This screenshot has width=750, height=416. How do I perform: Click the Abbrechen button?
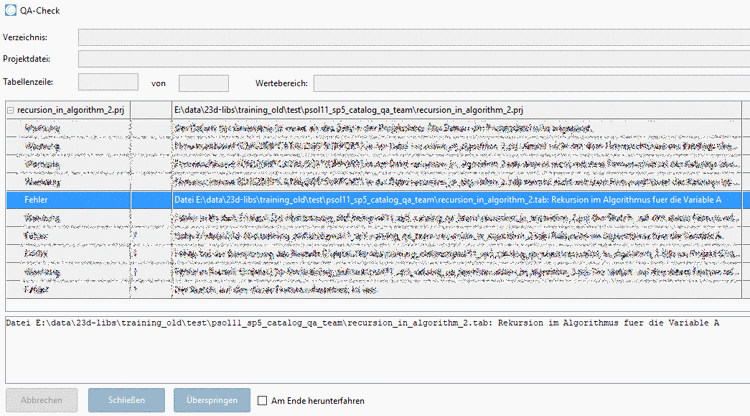click(x=42, y=400)
